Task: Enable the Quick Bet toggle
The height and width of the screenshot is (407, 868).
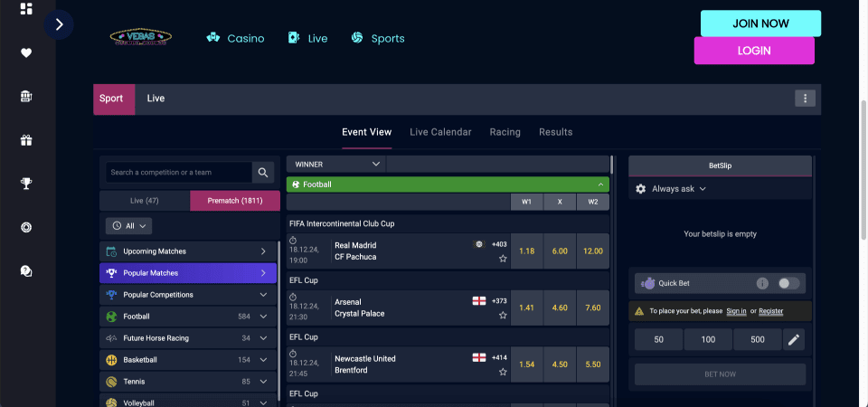Action: tap(788, 283)
